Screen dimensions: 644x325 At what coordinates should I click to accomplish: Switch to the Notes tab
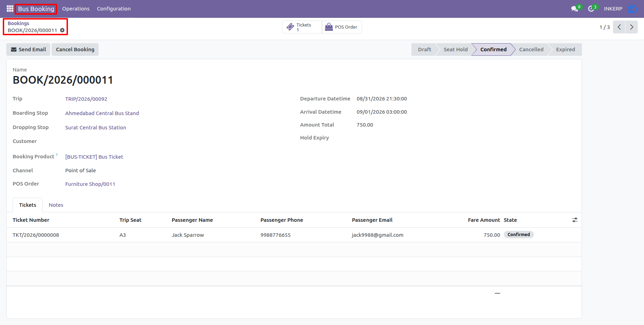tap(56, 205)
